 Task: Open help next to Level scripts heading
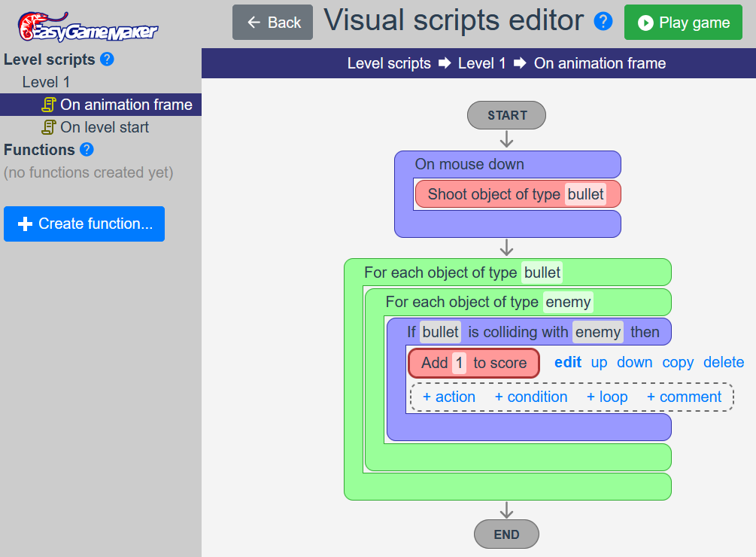[x=107, y=59]
